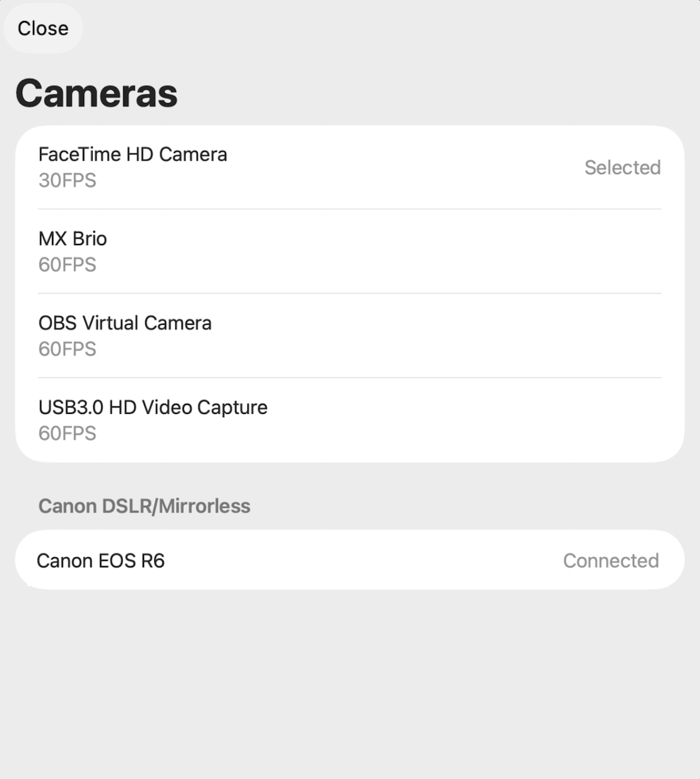This screenshot has height=779, width=700.
Task: Click the empty area below Canon EOS R6
Action: click(350, 683)
